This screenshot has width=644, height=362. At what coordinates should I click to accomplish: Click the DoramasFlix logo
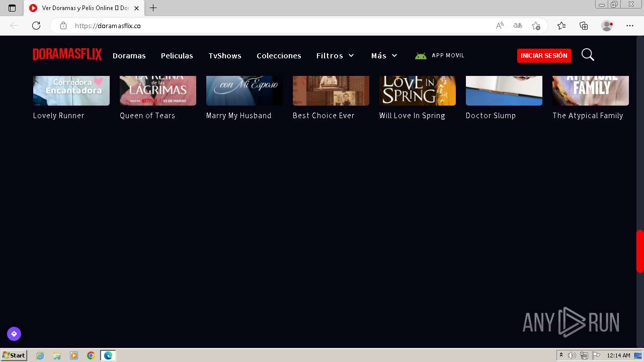tap(67, 54)
